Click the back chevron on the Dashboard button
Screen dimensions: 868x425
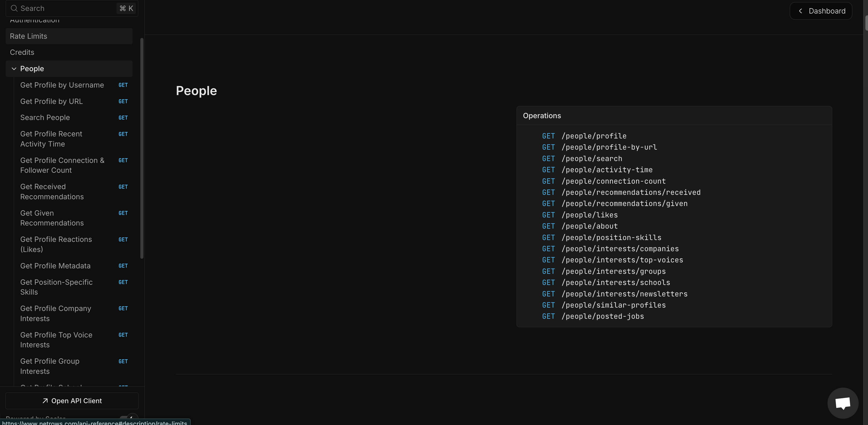coord(800,10)
